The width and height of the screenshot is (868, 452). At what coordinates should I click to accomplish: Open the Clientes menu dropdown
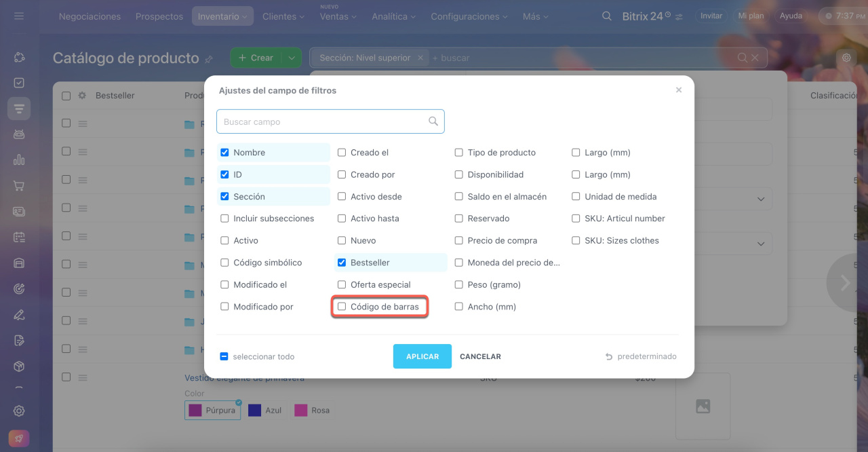(283, 16)
